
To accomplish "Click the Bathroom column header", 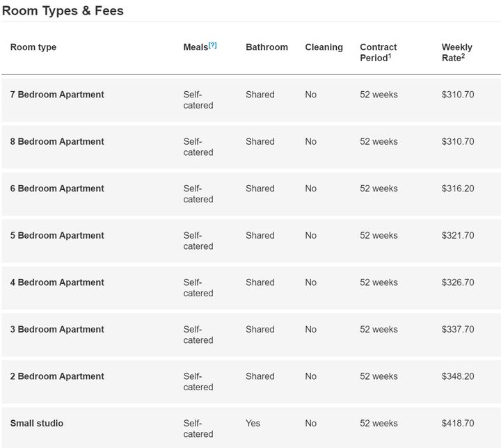I will [x=267, y=47].
